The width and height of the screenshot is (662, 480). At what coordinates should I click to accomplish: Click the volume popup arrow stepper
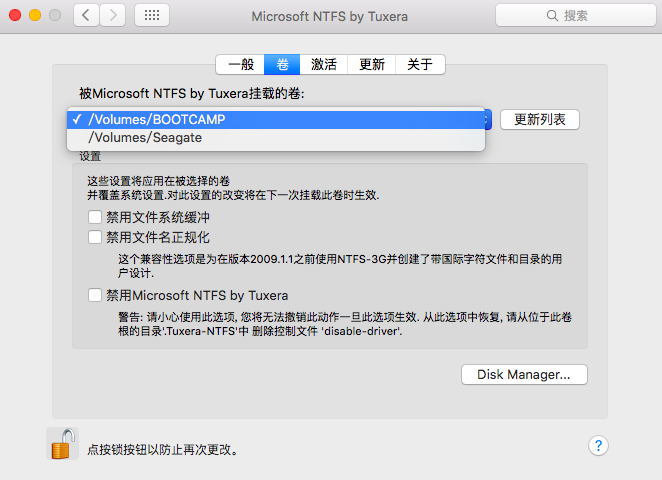tap(485, 119)
